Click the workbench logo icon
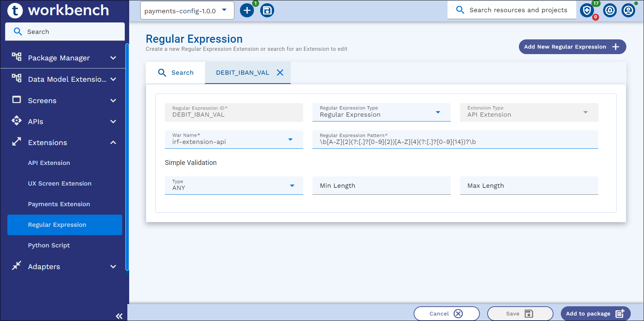 point(15,10)
